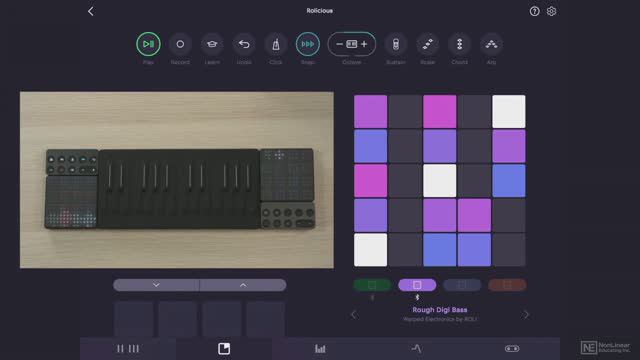640x360 pixels.
Task: Tap the Play button in the top toolbar
Action: pos(148,44)
